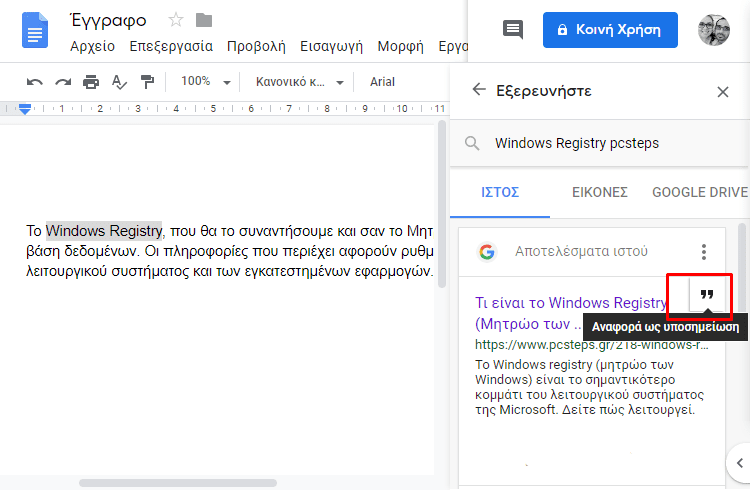This screenshot has height=490, width=750.
Task: Cite result as footnote with quote icon
Action: click(x=707, y=295)
